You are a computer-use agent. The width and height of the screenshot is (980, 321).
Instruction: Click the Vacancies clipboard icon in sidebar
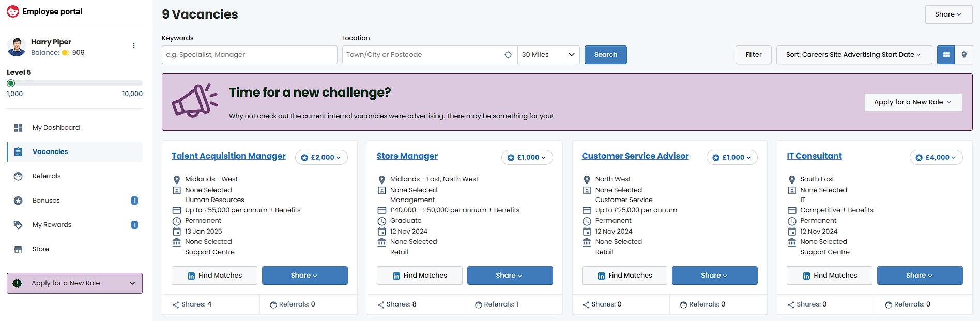[18, 152]
